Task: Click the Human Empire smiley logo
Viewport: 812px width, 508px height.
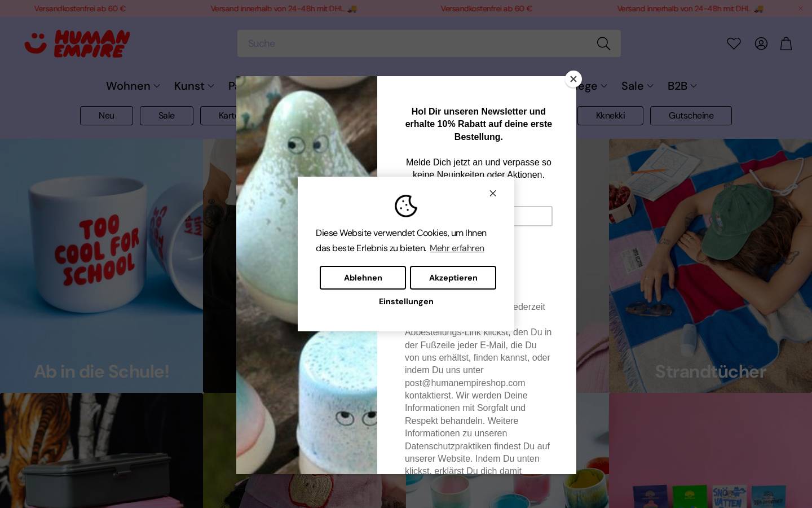Action: pyautogui.click(x=77, y=43)
